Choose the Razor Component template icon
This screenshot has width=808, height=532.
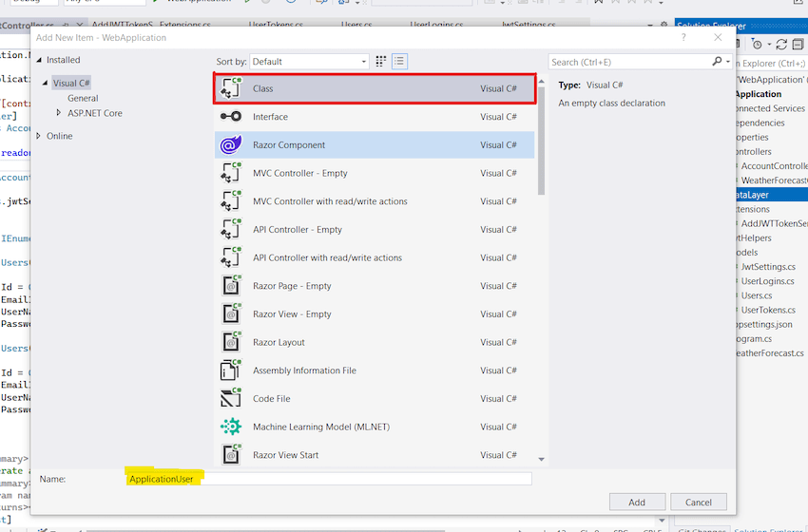pyautogui.click(x=231, y=144)
